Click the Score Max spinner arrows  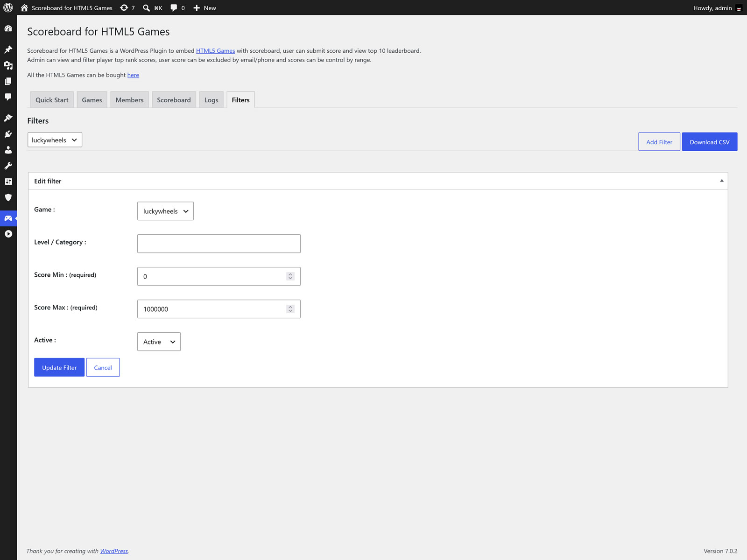[x=290, y=309]
